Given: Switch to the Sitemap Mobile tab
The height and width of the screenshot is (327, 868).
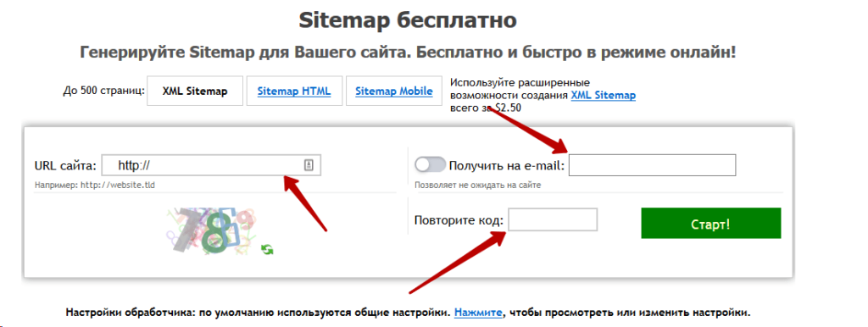Looking at the screenshot, I should (x=394, y=91).
